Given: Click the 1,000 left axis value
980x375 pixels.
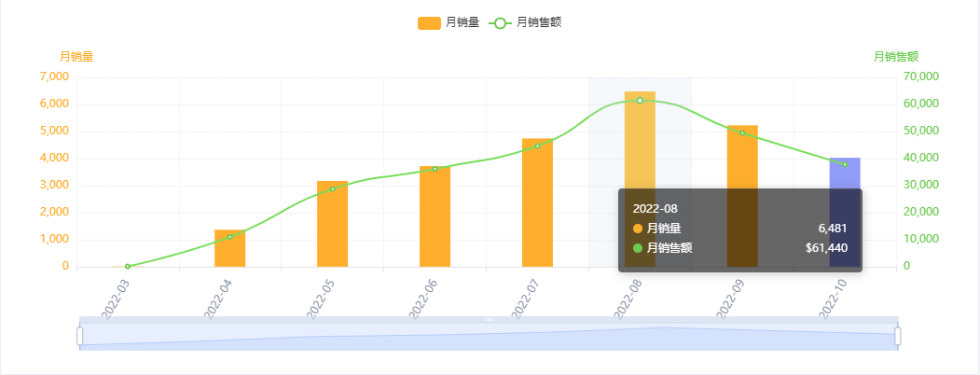Looking at the screenshot, I should [x=56, y=240].
